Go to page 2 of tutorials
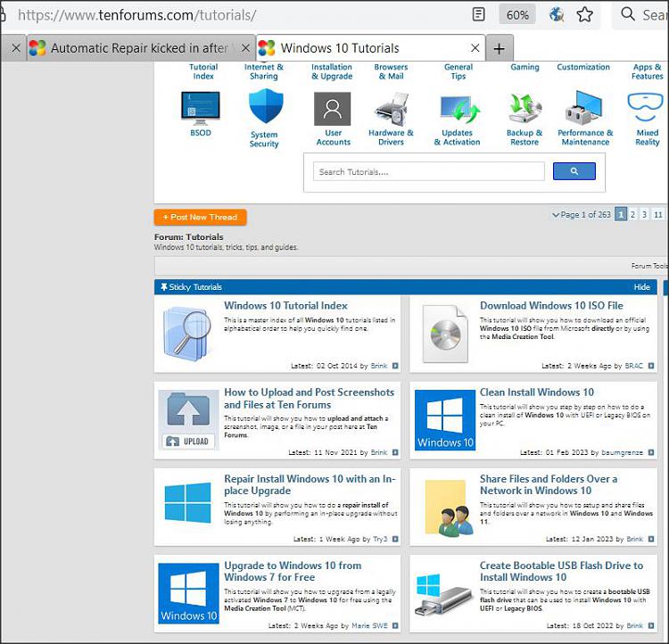669x644 pixels. [632, 215]
